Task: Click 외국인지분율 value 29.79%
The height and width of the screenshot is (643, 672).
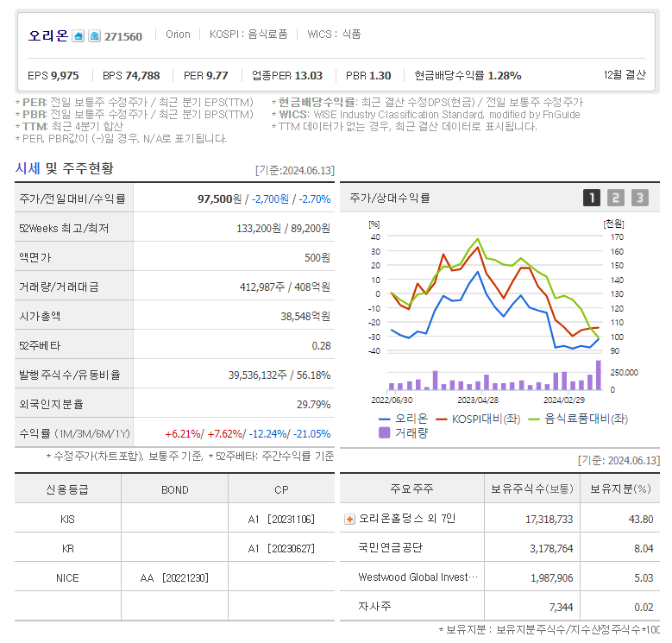Action: 313,405
